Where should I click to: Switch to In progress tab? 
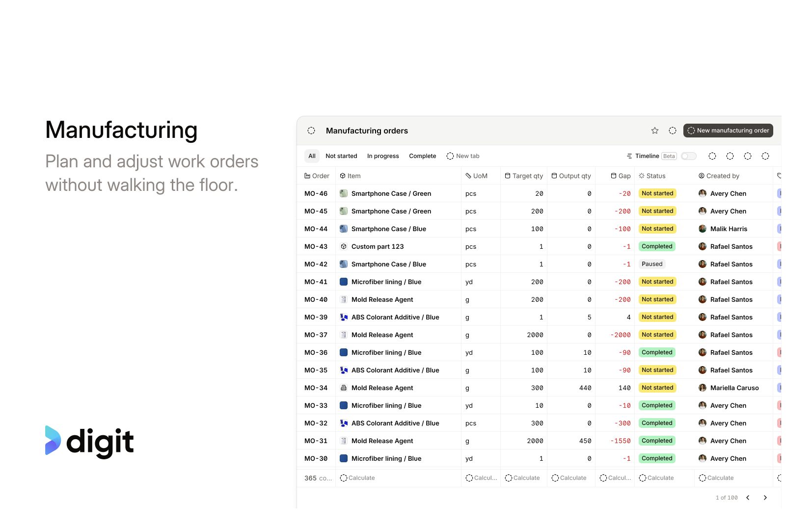(383, 156)
